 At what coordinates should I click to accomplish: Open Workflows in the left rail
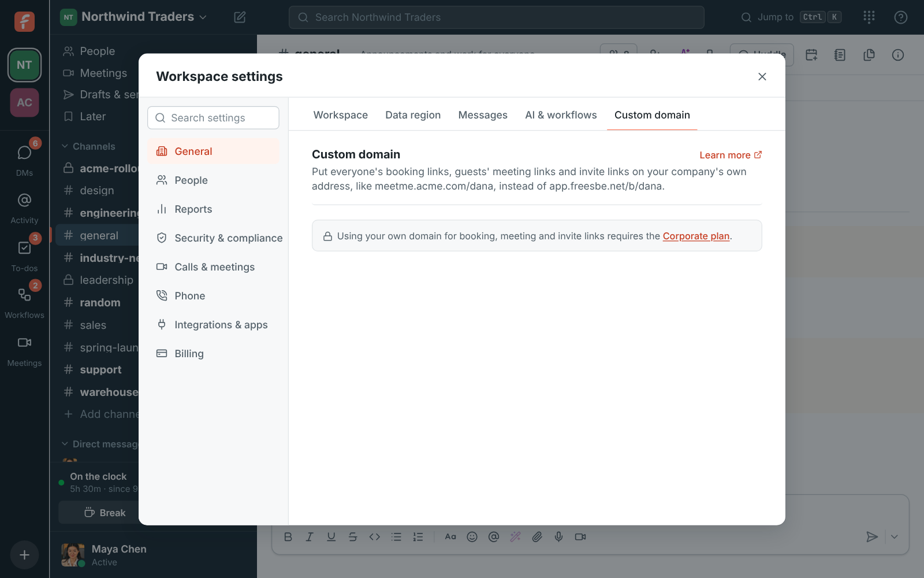coord(24,302)
